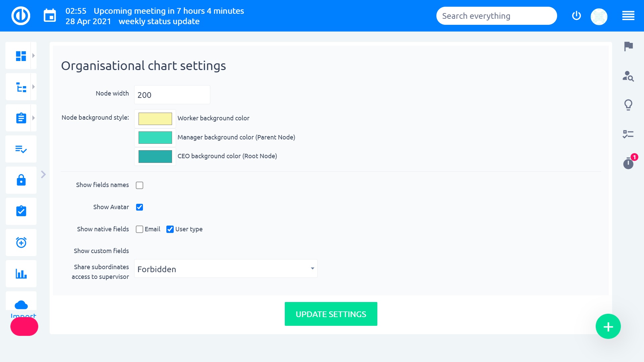Click the green plus floating button

(608, 326)
